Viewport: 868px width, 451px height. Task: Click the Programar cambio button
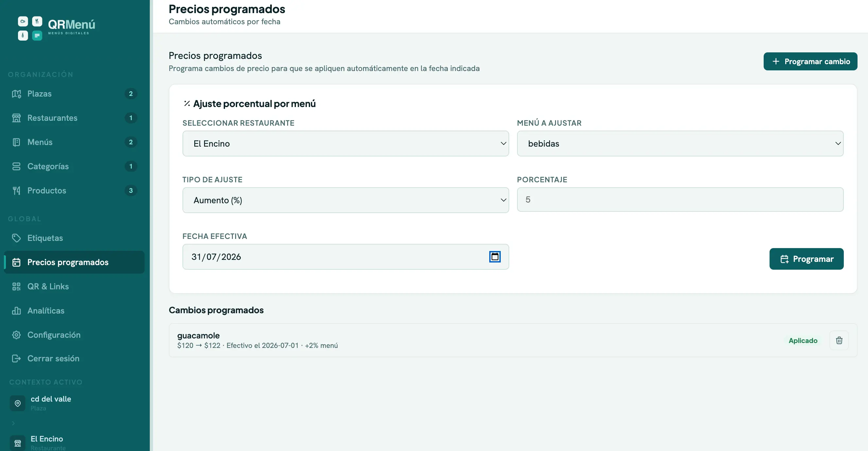(810, 61)
